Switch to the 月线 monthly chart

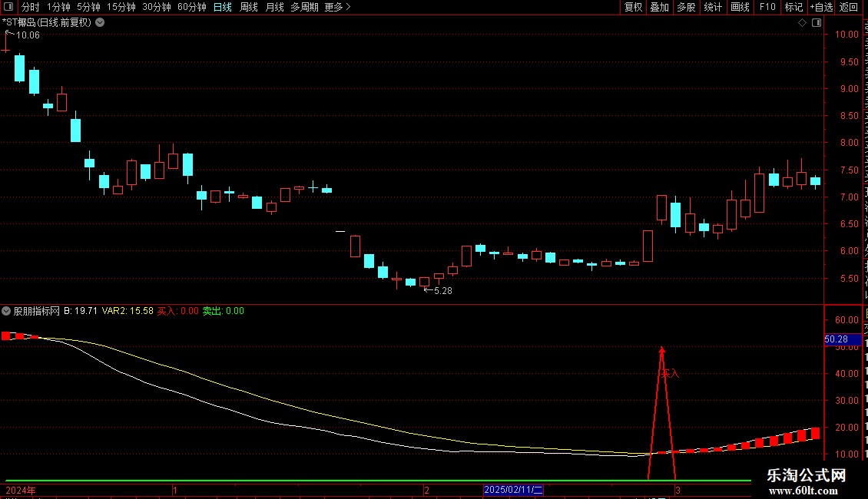[x=274, y=7]
